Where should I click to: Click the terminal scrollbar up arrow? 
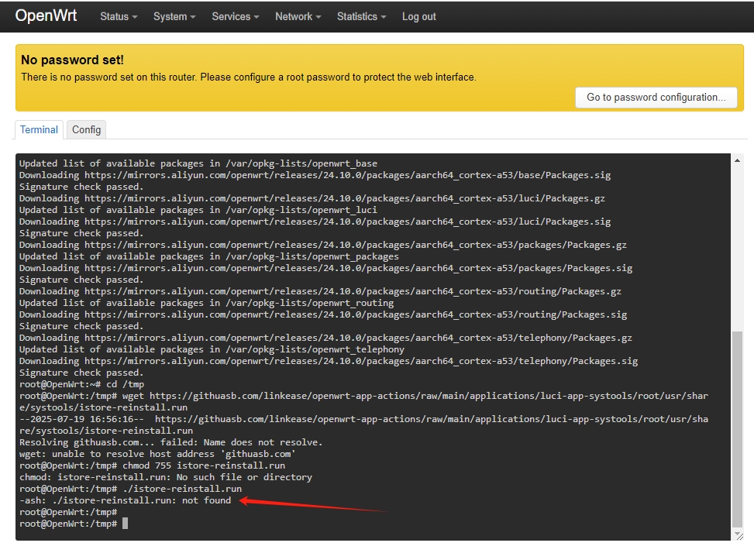click(737, 160)
